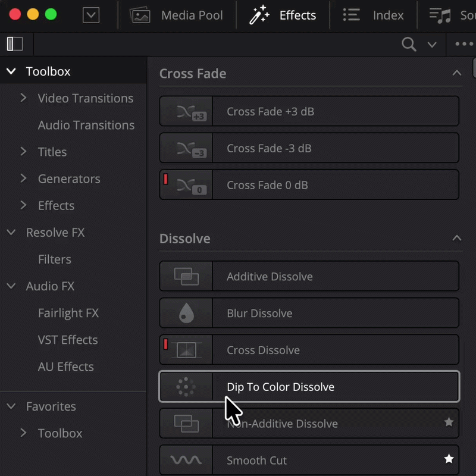Collapse the Favorites section
Viewport: 476px width, 476px height.
[x=11, y=406]
